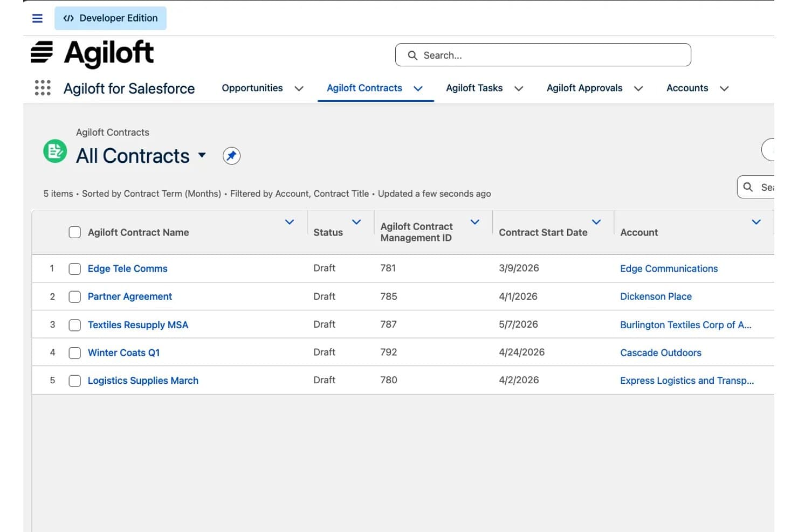Toggle the select-all rows checkbox
This screenshot has height=532, width=798.
tap(75, 232)
